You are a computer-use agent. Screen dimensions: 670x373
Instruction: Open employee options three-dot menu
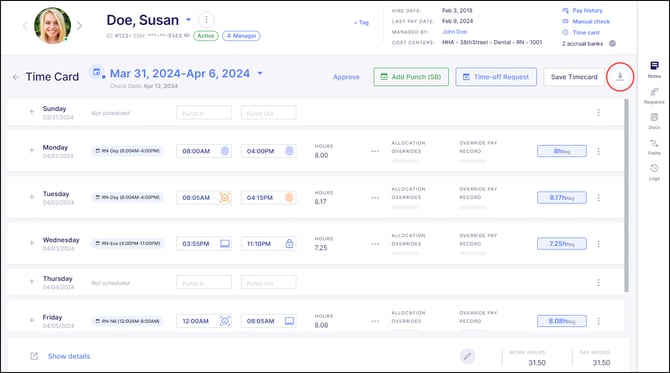click(x=206, y=20)
